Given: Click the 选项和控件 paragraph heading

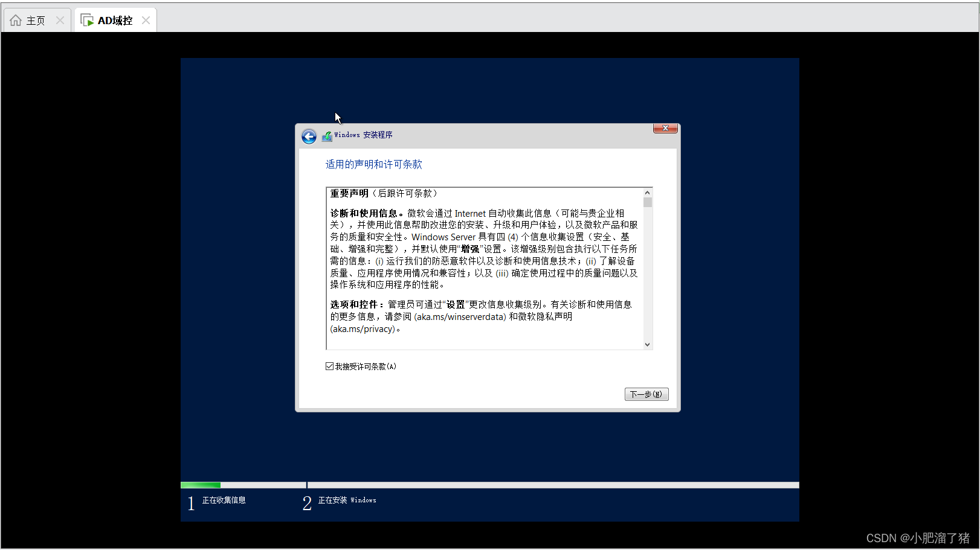Looking at the screenshot, I should (356, 304).
